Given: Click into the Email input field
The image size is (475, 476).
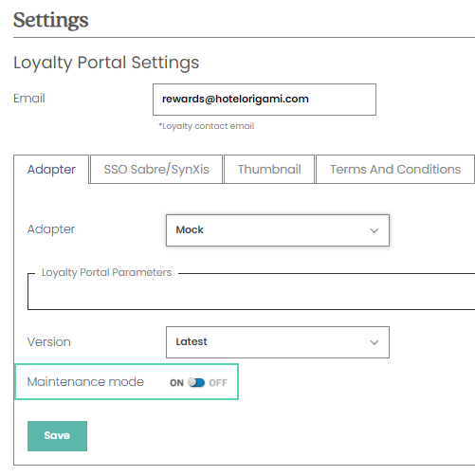Looking at the screenshot, I should (265, 100).
